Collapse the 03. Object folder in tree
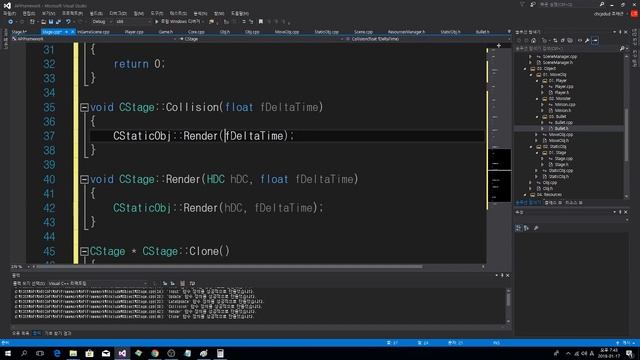This screenshot has height=360, width=640. pos(525,69)
